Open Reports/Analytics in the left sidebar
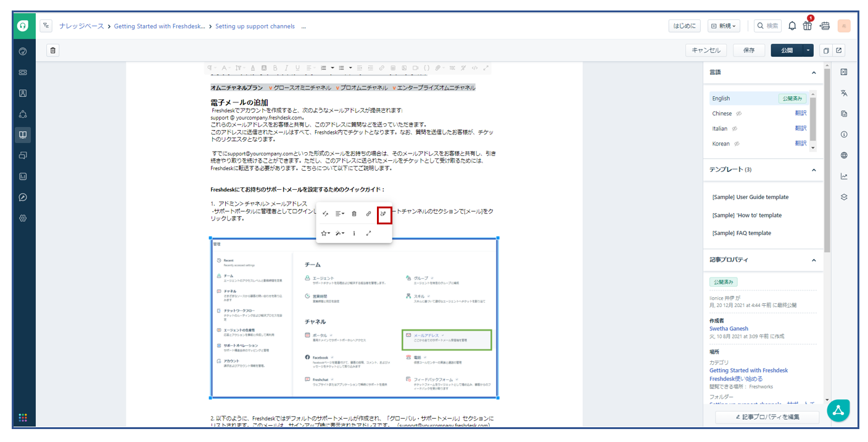 [x=23, y=176]
